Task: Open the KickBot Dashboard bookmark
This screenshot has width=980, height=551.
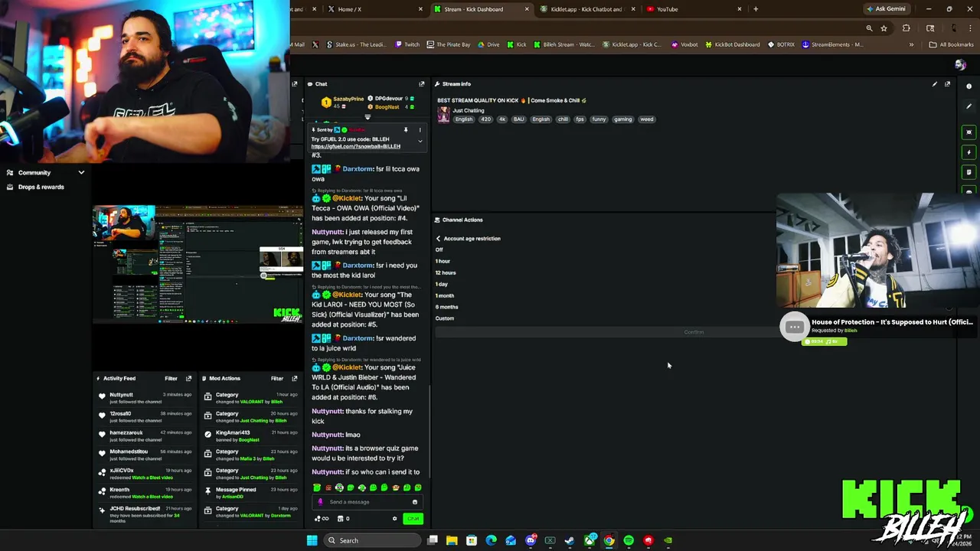Action: [x=733, y=44]
